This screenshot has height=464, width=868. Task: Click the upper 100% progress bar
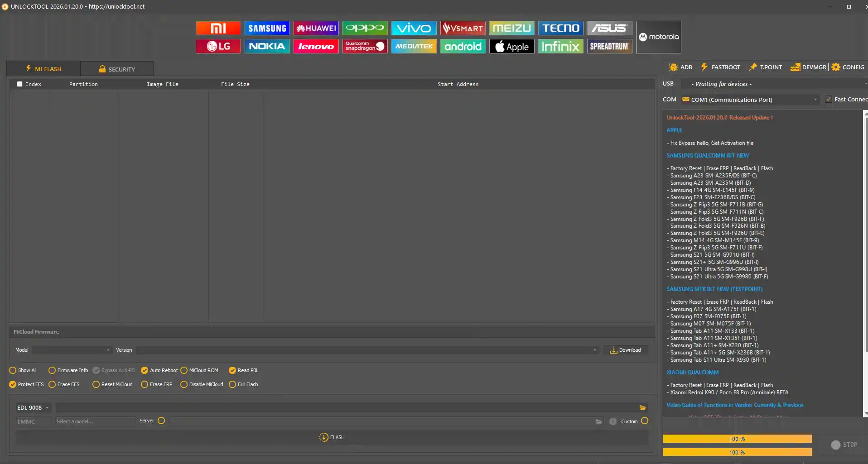tap(737, 439)
